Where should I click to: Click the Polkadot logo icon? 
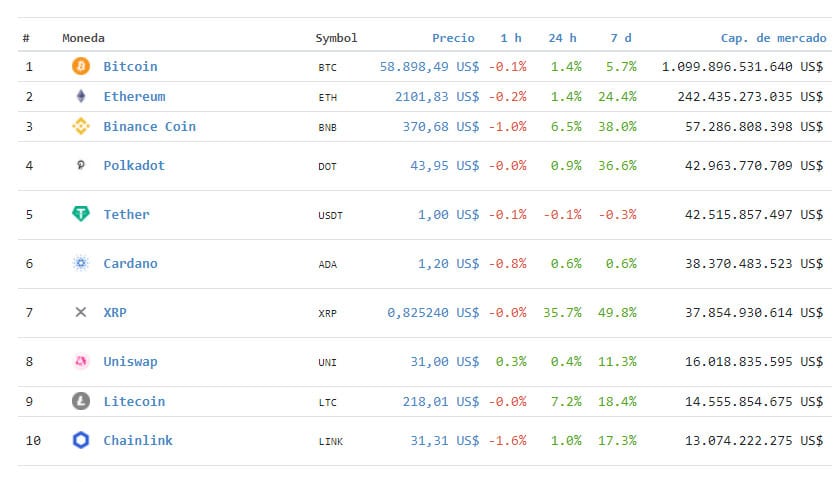(81, 165)
